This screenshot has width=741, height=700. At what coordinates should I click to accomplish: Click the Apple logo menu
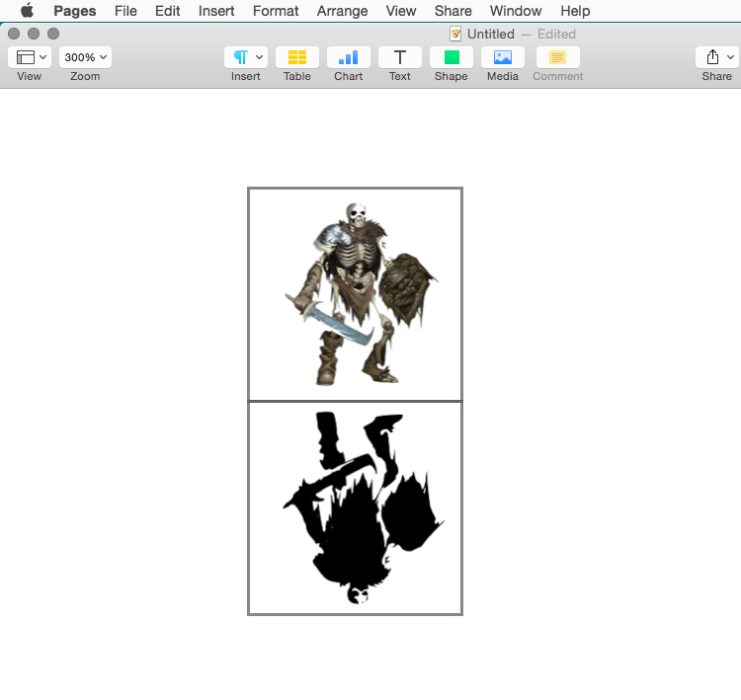point(27,11)
